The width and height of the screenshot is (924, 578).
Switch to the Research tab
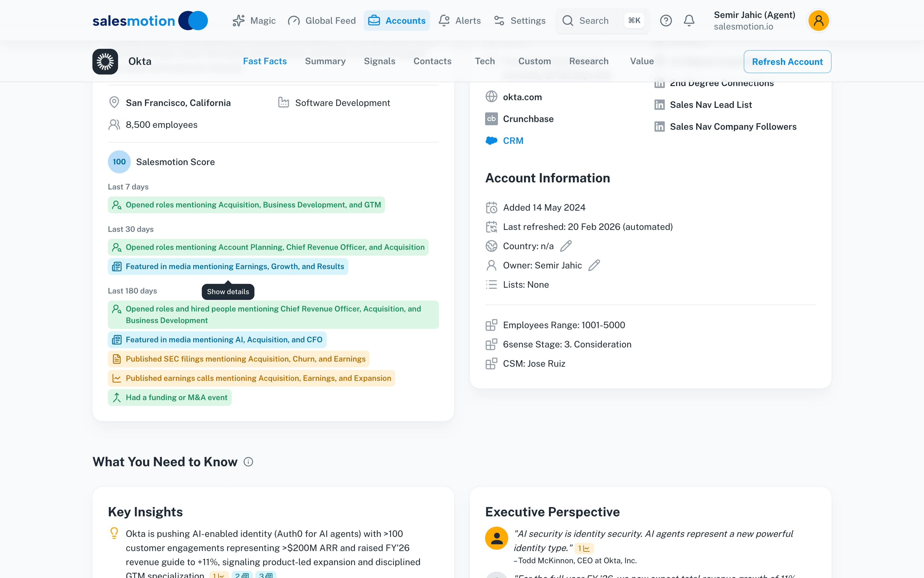(589, 61)
